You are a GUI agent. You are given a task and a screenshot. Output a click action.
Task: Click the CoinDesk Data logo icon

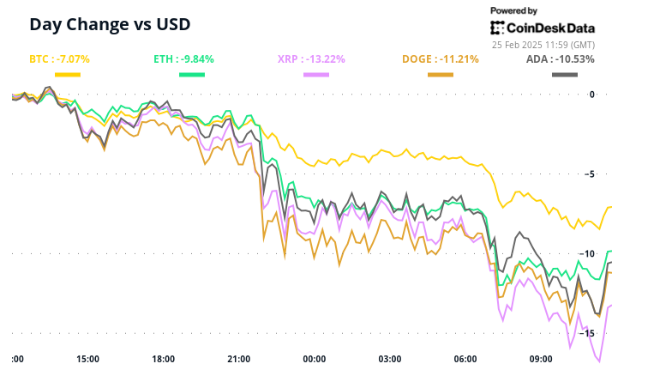tap(497, 28)
